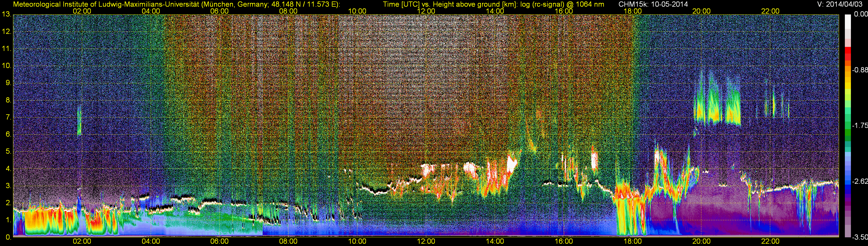Select the 12:00 label on the top time axis
The image size is (868, 246).
click(x=426, y=11)
